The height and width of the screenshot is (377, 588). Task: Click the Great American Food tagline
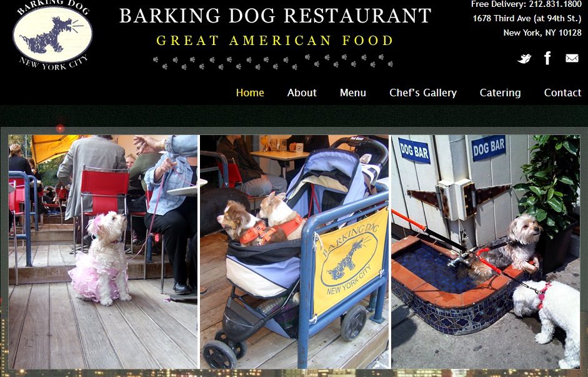274,40
